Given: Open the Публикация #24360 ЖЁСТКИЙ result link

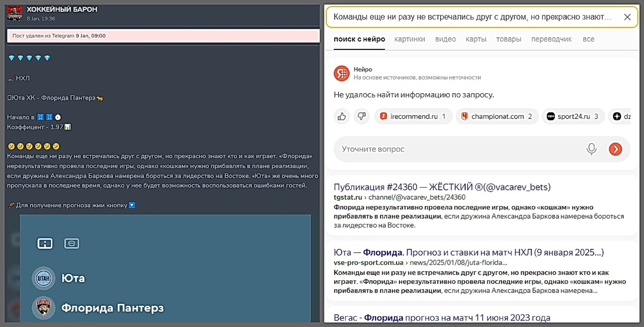Looking at the screenshot, I should click(442, 187).
